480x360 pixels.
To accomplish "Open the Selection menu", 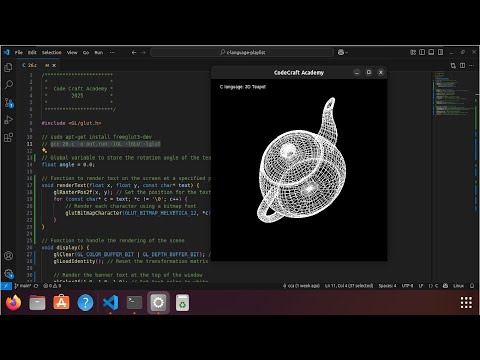I will pos(52,52).
